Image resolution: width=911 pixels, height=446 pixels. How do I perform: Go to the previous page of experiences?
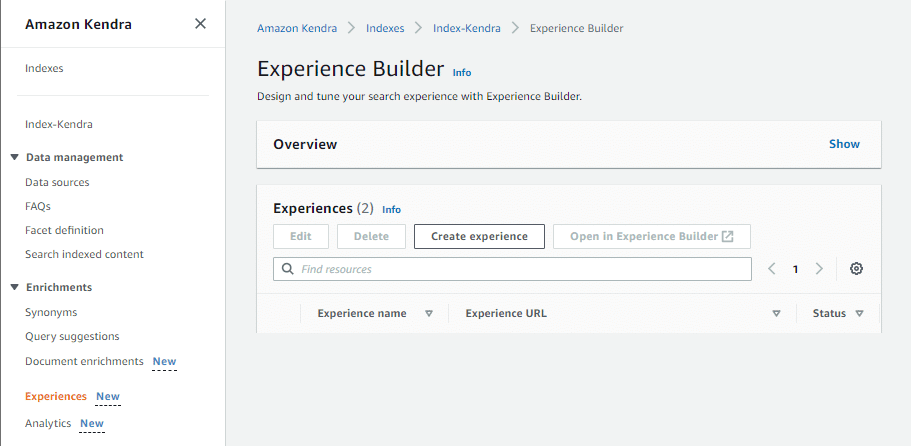772,269
